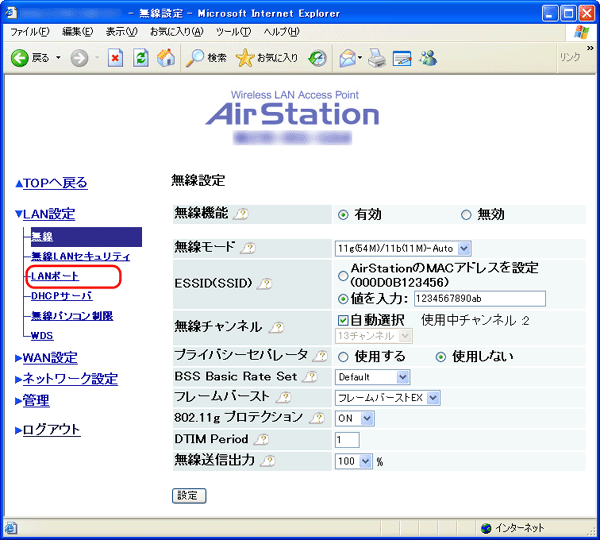Select AirStationのMACアドレスを設定 radio
Image resolution: width=600 pixels, height=540 pixels.
[343, 276]
